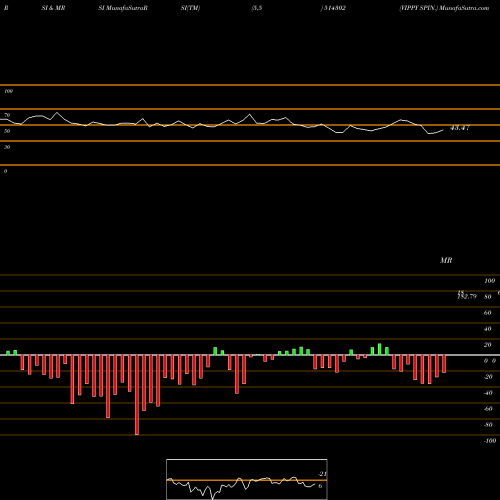Image resolution: width=500 pixels, height=500 pixels.
Task: Click the '-20' label on MR axis
Action: (488, 377)
